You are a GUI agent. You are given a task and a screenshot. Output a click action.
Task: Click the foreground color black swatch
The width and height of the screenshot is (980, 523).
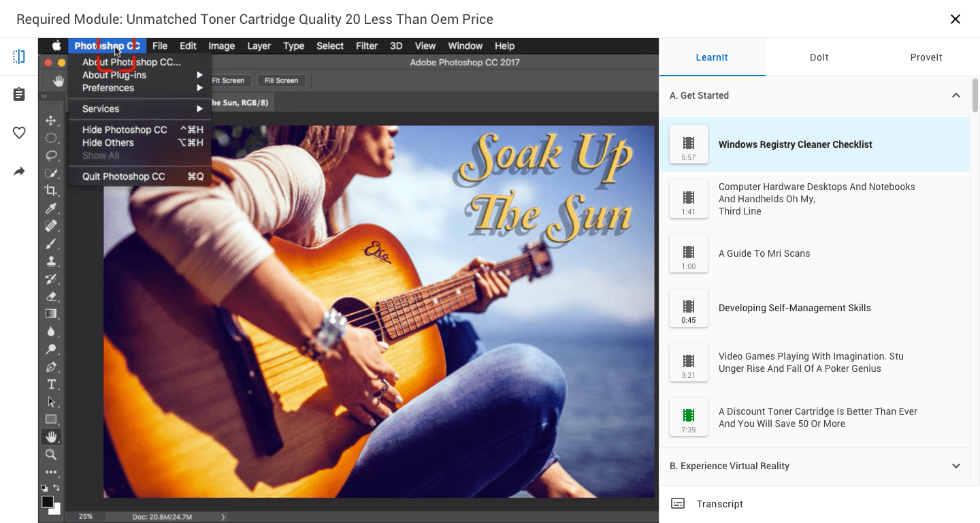47,501
